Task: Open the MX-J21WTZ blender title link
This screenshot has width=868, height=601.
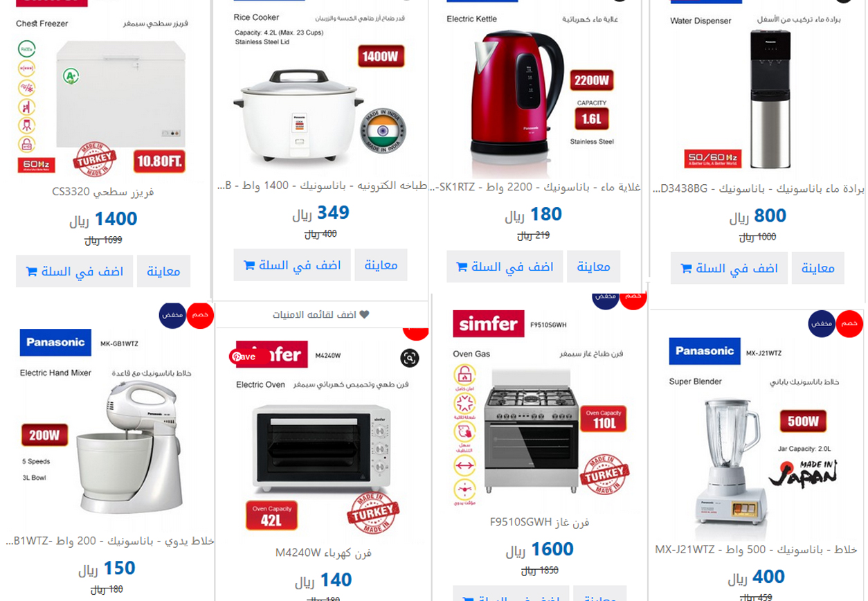Action: point(756,549)
